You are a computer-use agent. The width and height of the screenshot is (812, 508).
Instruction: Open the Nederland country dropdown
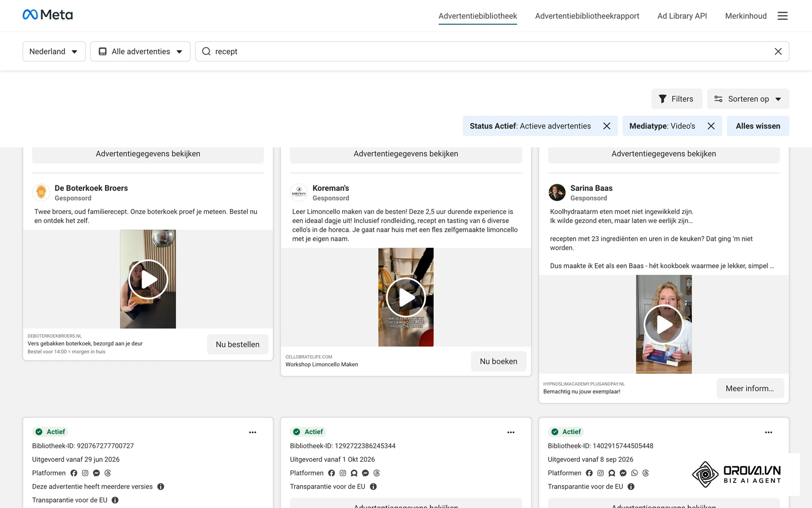[x=54, y=51]
